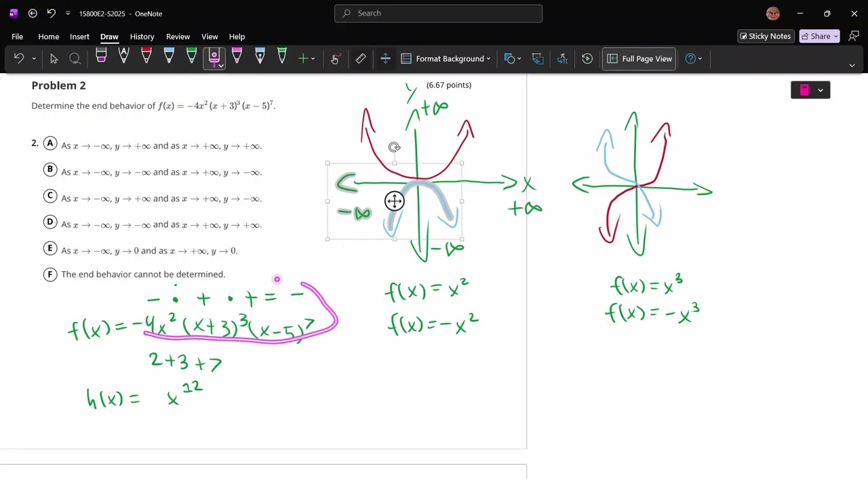Open the notebook navigation dropdown arrow
Image resolution: width=868 pixels, height=488 pixels.
click(821, 90)
